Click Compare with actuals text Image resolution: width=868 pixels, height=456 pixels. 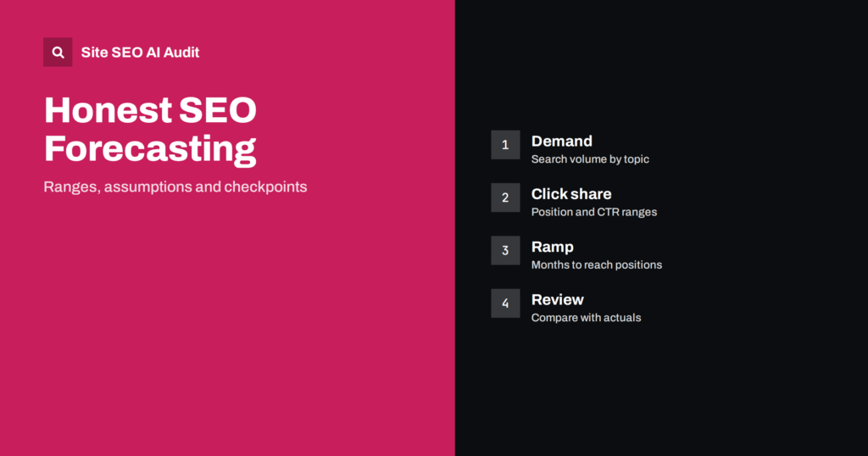point(587,318)
